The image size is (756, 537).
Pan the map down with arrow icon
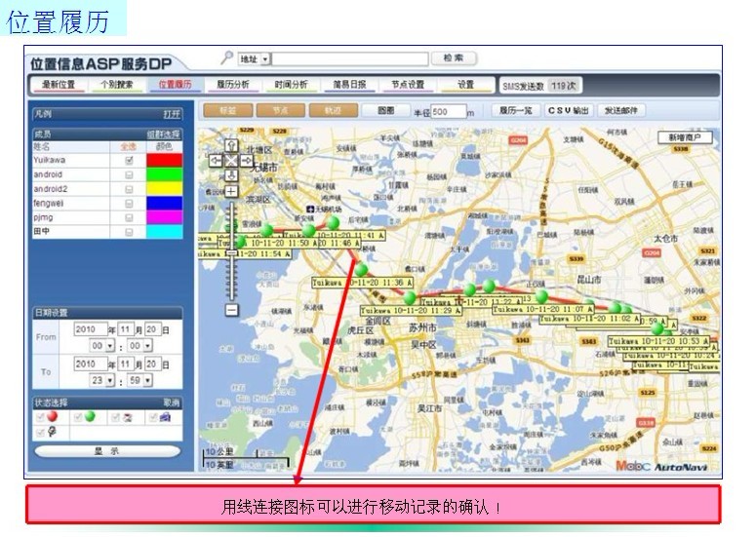pos(231,174)
